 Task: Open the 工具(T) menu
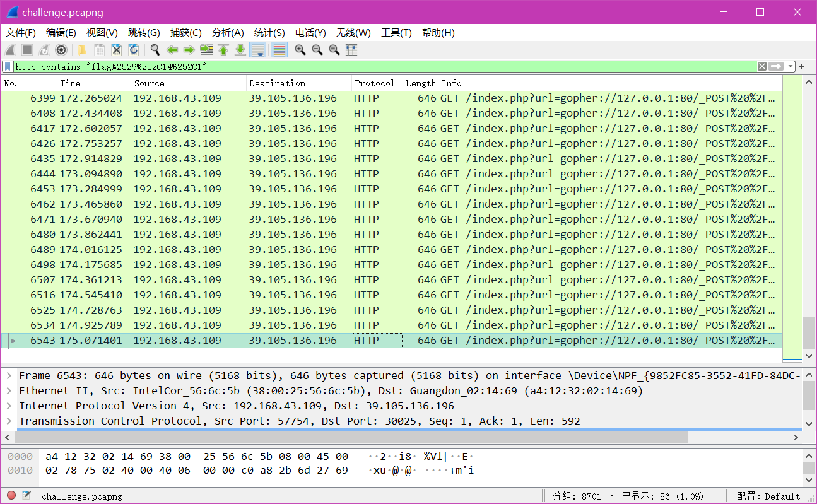click(x=396, y=33)
